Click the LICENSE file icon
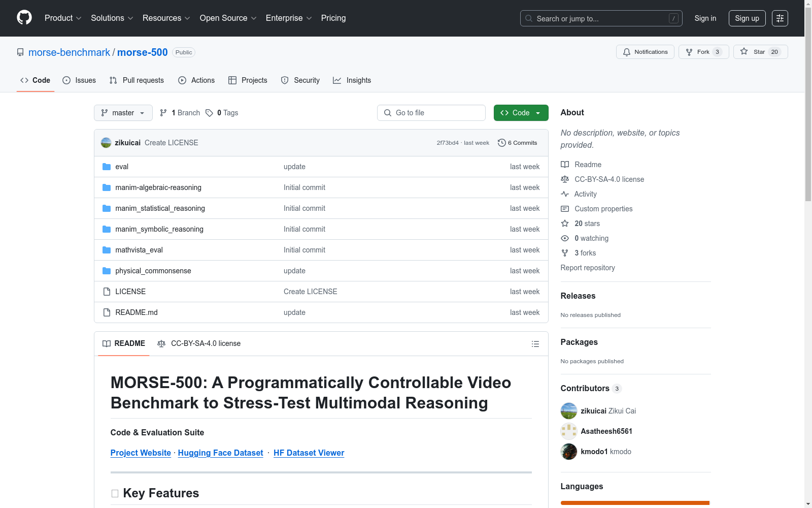The width and height of the screenshot is (812, 508). tap(107, 292)
